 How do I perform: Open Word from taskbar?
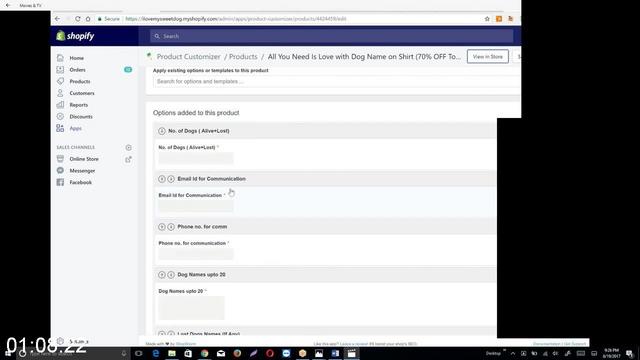[335, 353]
